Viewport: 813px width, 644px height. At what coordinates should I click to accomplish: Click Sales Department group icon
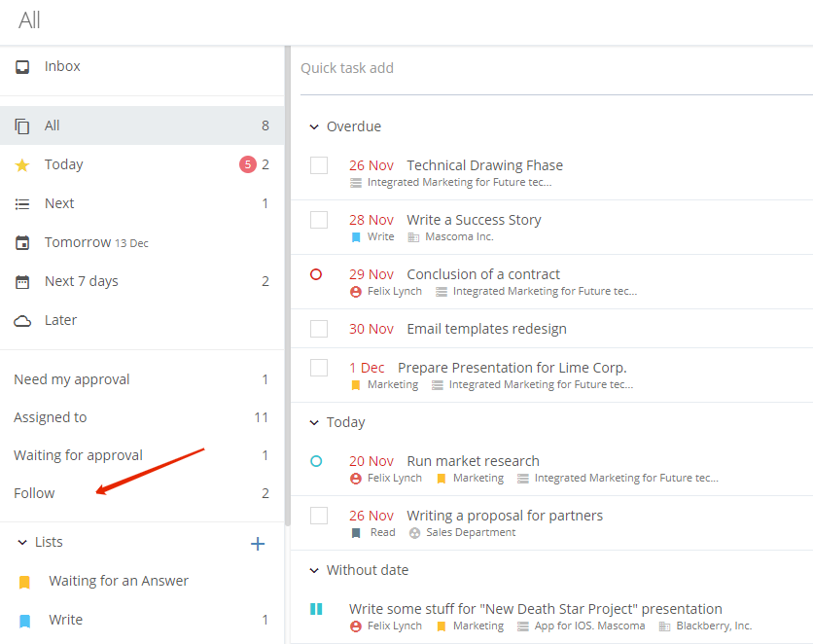pos(415,533)
